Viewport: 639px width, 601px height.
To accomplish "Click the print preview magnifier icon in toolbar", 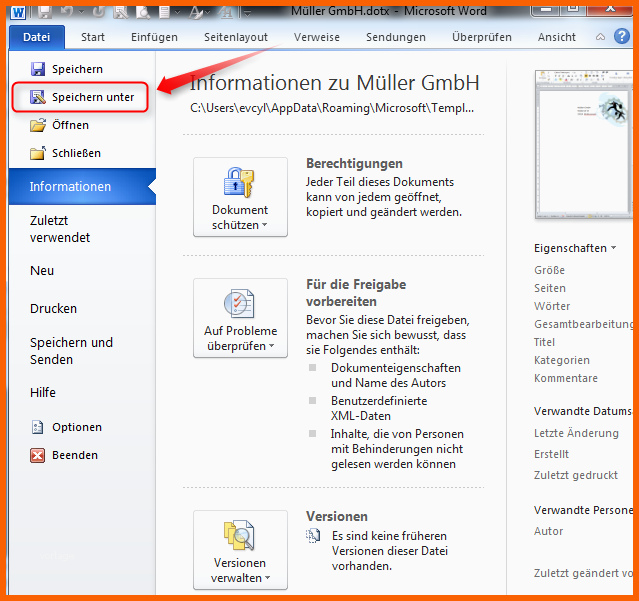I will pyautogui.click(x=143, y=12).
